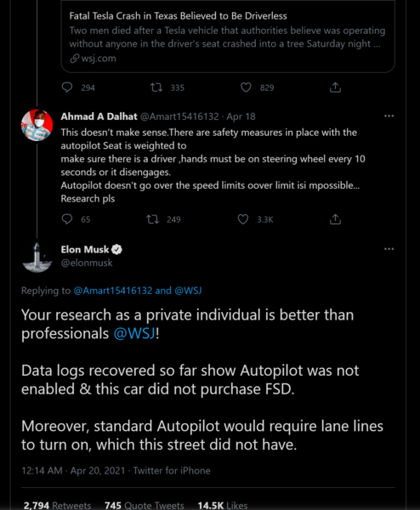
Task: Open Elon Musk's profile avatar
Action: (x=37, y=258)
